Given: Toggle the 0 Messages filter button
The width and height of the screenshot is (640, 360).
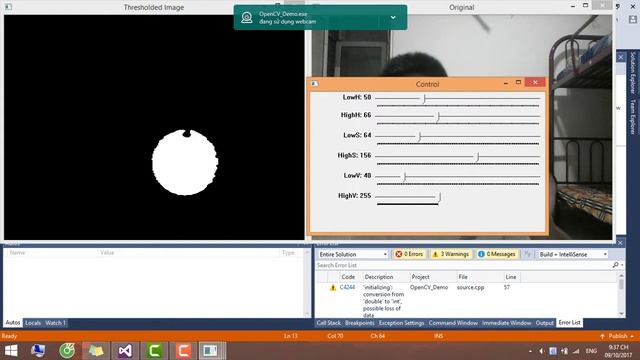Looking at the screenshot, I should click(x=497, y=254).
